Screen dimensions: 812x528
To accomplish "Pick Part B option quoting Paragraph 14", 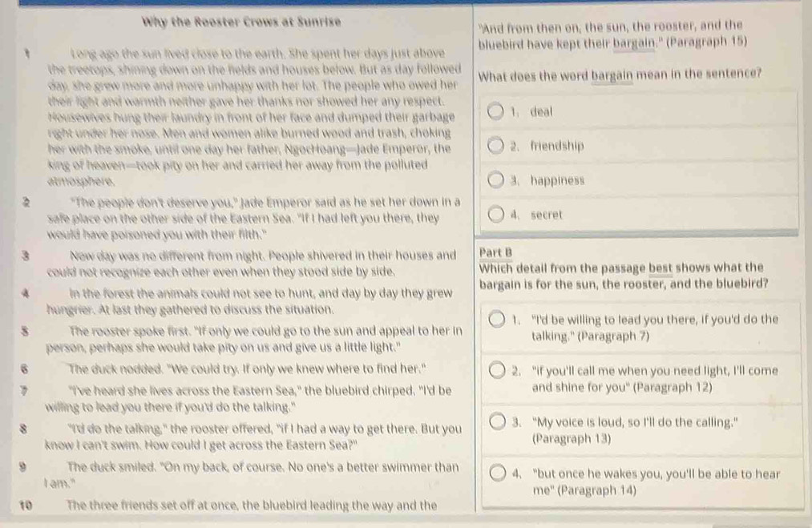I will (x=498, y=474).
